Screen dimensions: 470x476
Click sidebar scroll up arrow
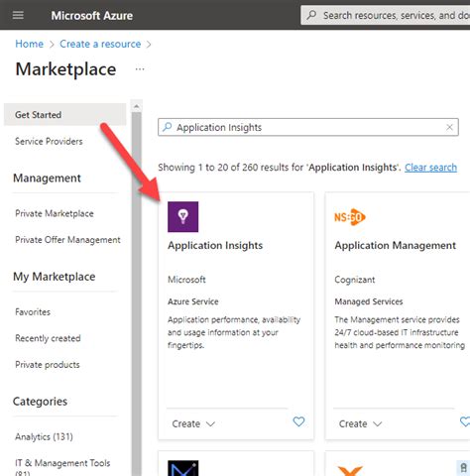(136, 106)
